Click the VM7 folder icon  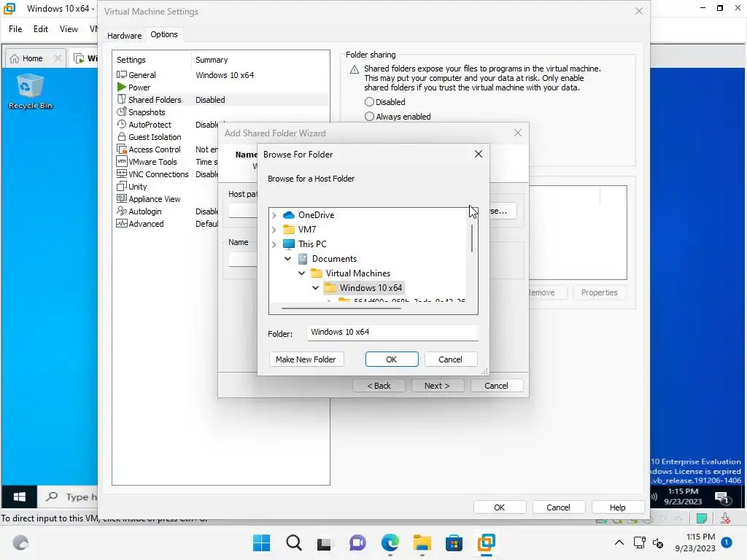[x=289, y=229]
